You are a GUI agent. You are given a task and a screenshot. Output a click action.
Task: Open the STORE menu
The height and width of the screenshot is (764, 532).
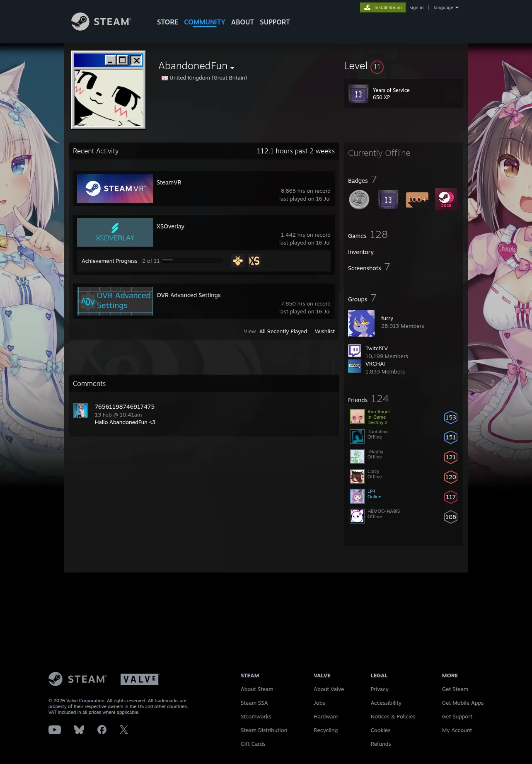pos(167,22)
